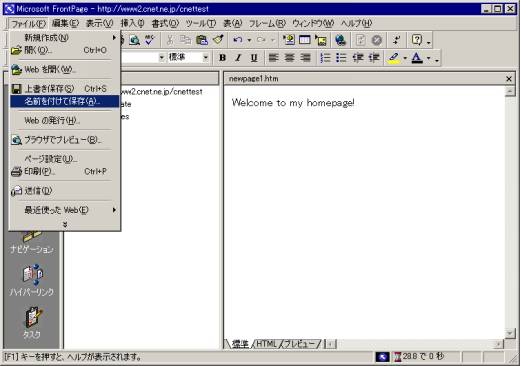Viewport: 520px width, 366px height.
Task: Click the Increase Indent icon
Action: click(374, 58)
